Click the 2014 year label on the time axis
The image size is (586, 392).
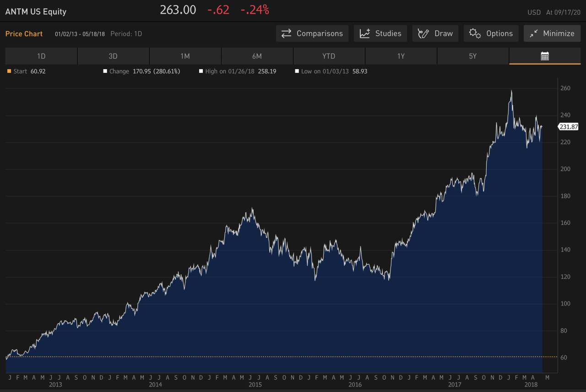155,385
